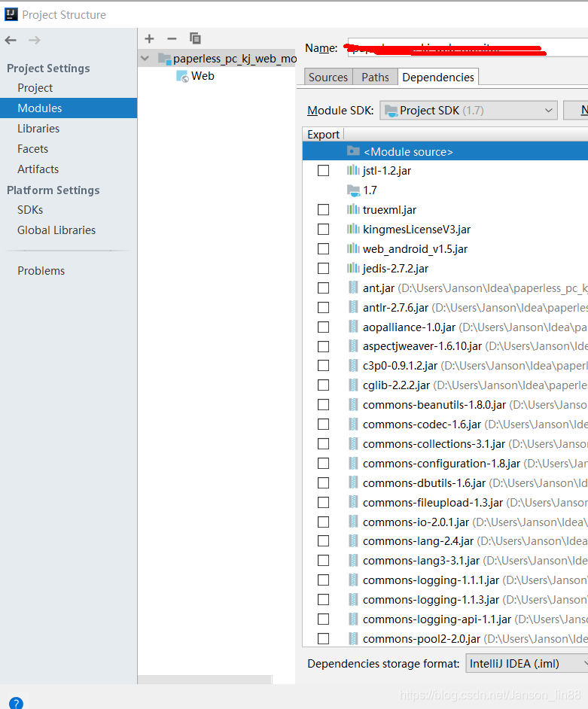Open help with question mark icon
Image resolution: width=588 pixels, height=709 pixels.
pyautogui.click(x=16, y=703)
